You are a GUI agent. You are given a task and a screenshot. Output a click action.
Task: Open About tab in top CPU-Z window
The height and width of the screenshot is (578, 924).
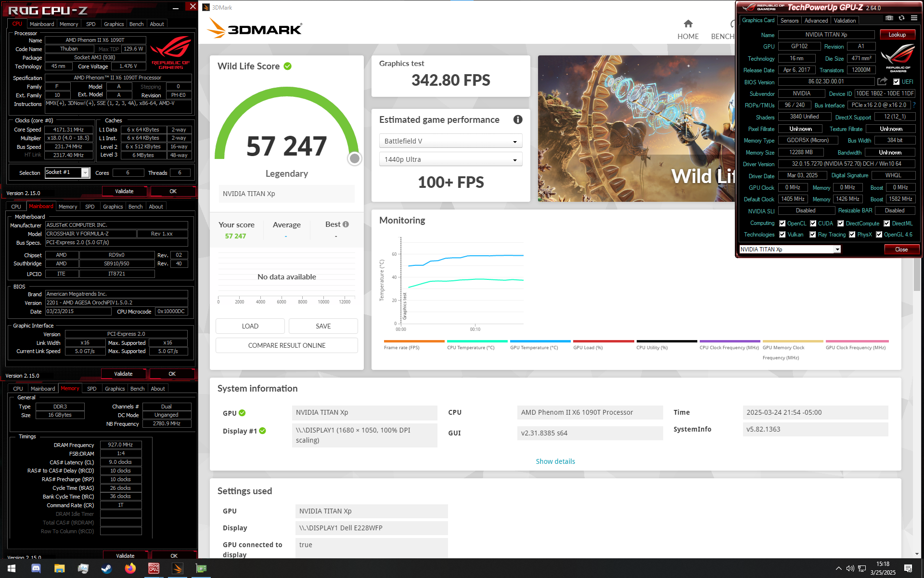tap(157, 24)
